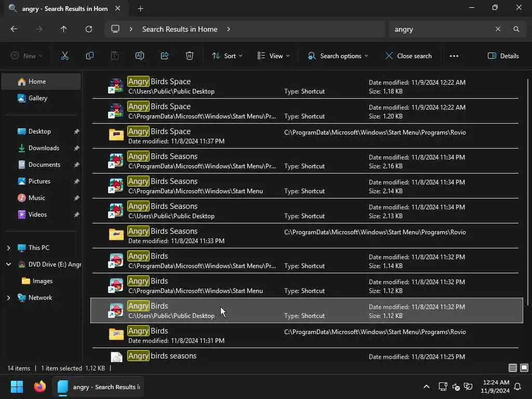Screen dimensions: 532x399
Task: Refresh the search results
Action: pos(89,29)
